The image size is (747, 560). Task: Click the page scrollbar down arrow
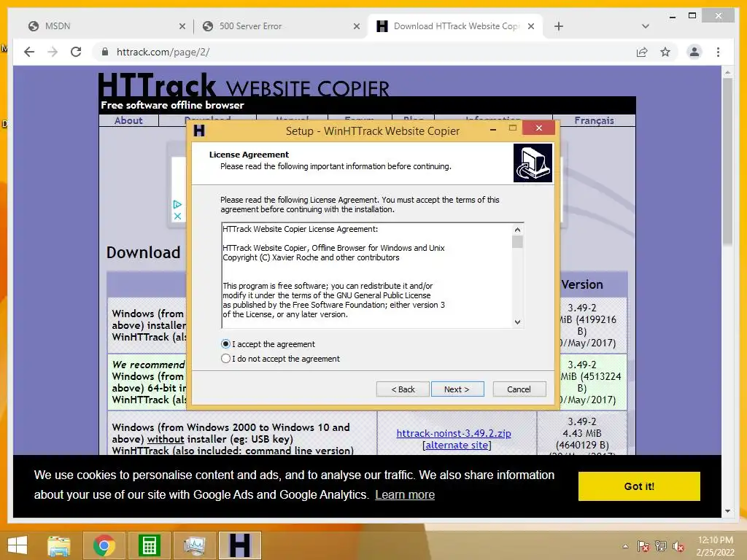[x=727, y=511]
